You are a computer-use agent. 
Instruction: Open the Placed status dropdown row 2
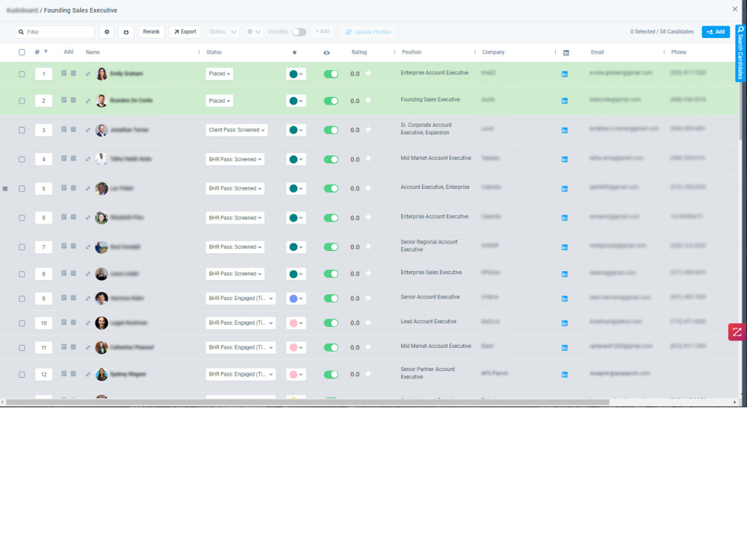coord(220,101)
